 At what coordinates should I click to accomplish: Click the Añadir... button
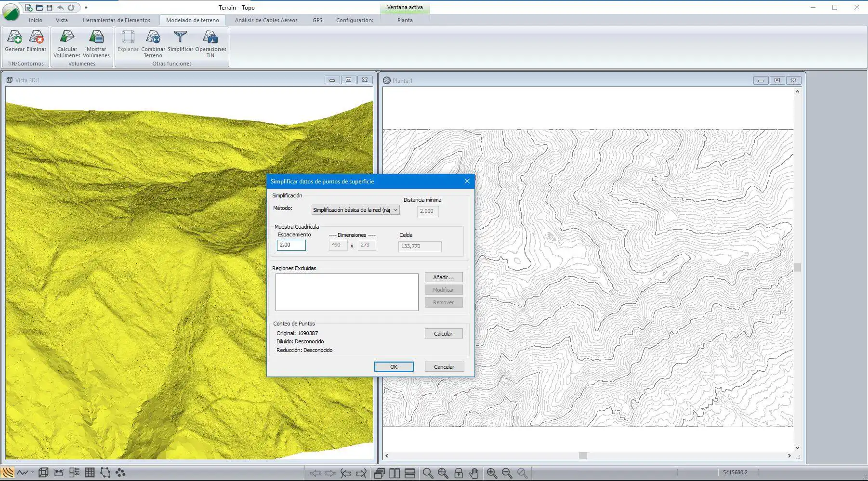tap(443, 277)
